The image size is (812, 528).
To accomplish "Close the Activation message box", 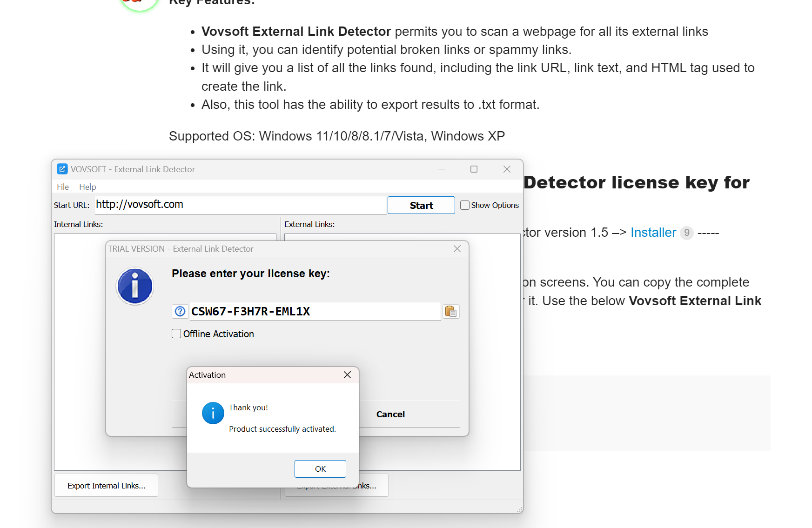I will click(x=347, y=375).
